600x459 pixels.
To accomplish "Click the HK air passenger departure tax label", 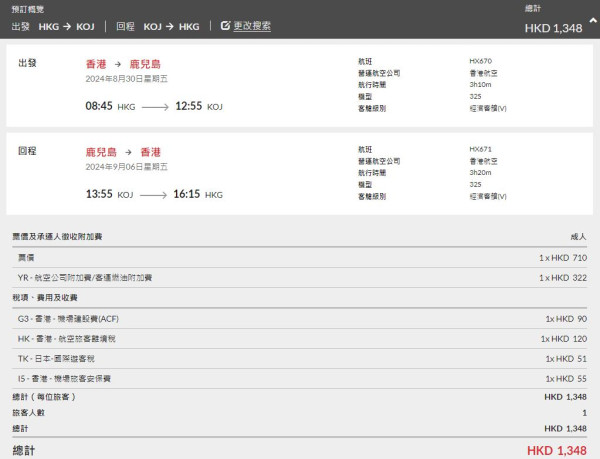I will 67,339.
